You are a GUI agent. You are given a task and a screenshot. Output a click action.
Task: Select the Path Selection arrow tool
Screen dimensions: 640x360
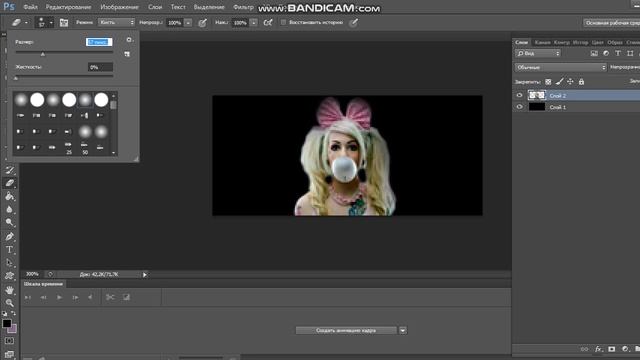point(10,262)
